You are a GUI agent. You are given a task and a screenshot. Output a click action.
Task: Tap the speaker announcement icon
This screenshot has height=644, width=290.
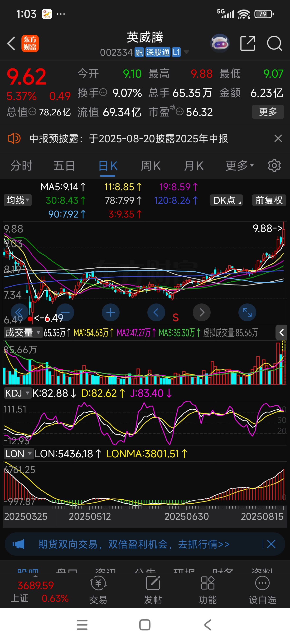tap(14, 138)
